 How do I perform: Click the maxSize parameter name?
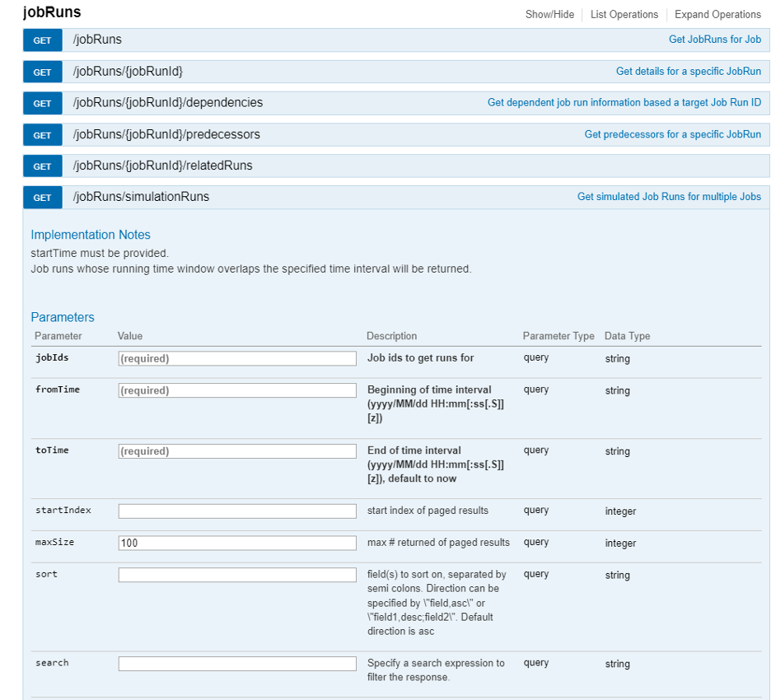tap(54, 542)
